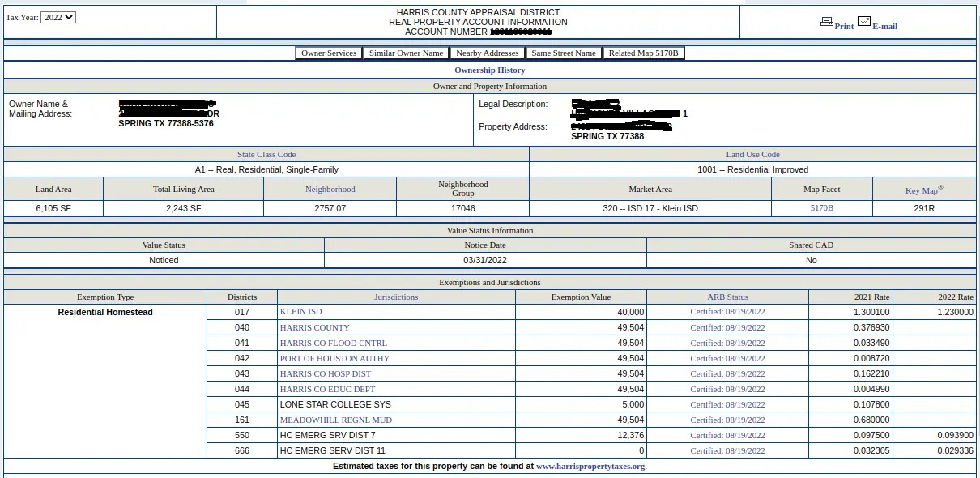Select the 0.680000 rate for MEADOWHILL MUD
This screenshot has width=980, height=478.
(871, 420)
